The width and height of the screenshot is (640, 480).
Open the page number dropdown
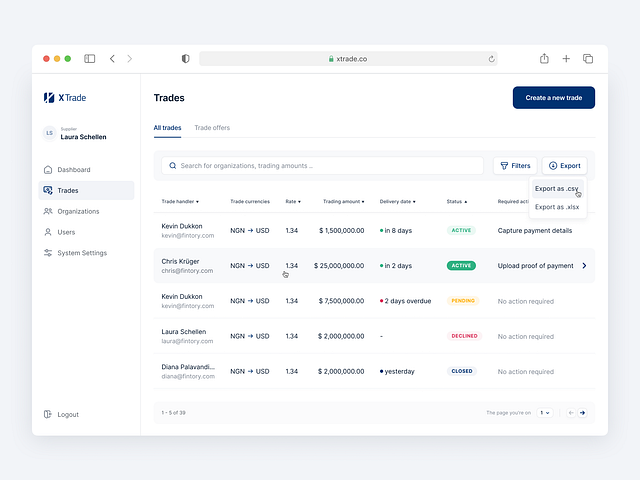tap(545, 413)
